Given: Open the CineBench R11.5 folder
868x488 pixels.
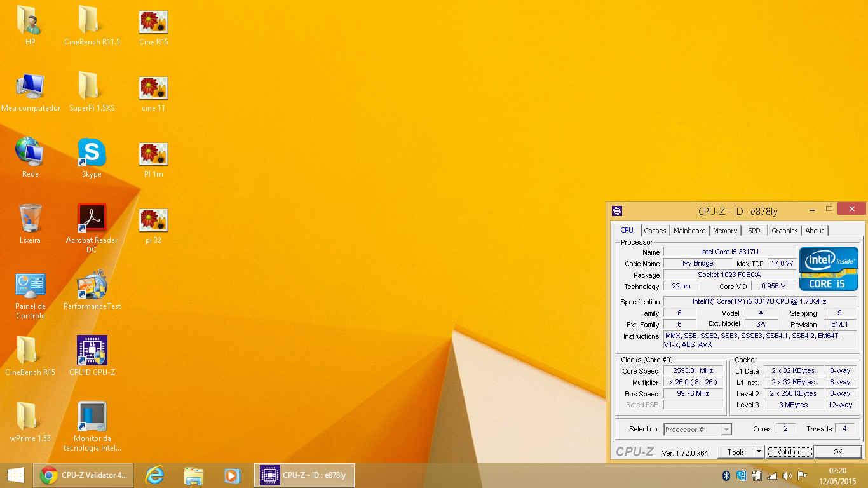Looking at the screenshot, I should [x=92, y=25].
